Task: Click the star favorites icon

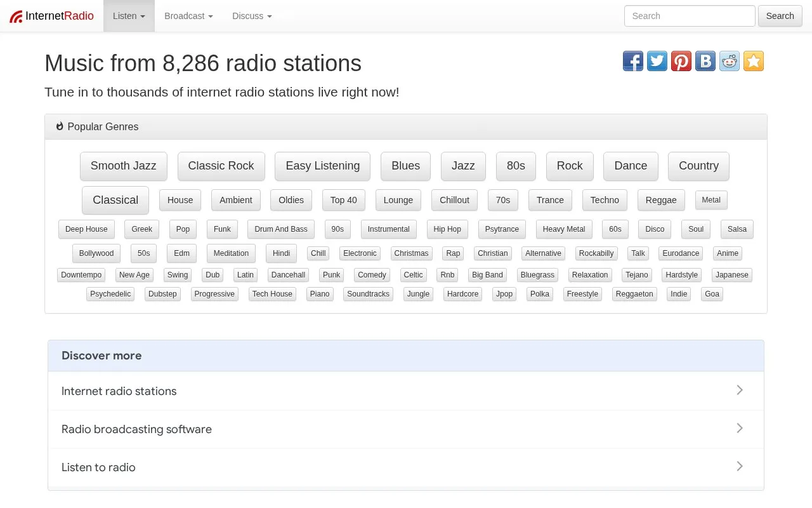Action: (754, 61)
